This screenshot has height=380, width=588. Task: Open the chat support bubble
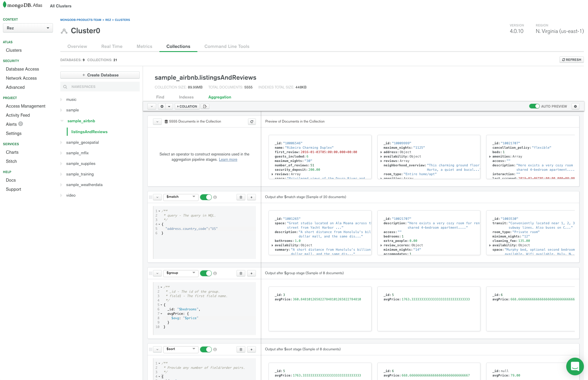(x=575, y=366)
